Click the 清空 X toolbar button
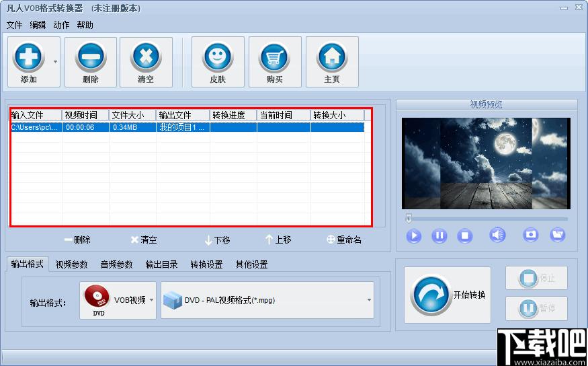The width and height of the screenshot is (588, 366). [x=146, y=62]
